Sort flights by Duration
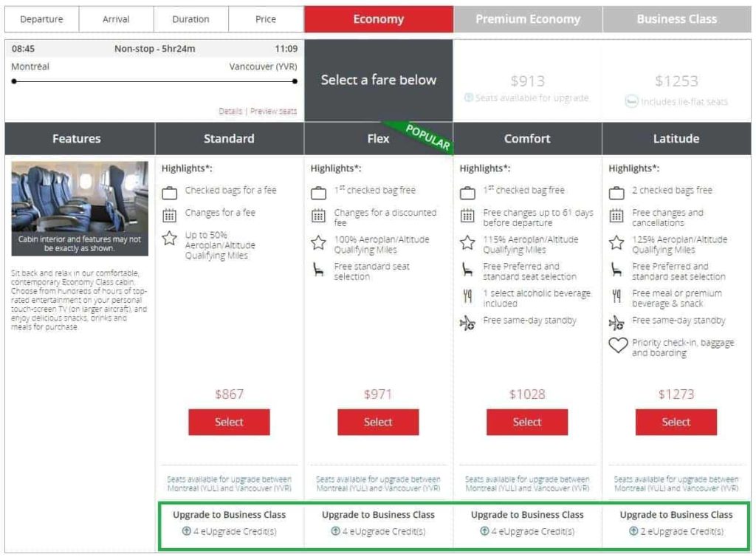The height and width of the screenshot is (557, 756). (190, 19)
